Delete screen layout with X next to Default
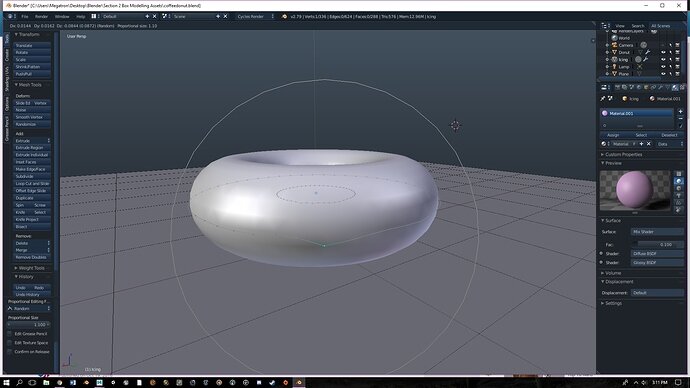 (154, 16)
